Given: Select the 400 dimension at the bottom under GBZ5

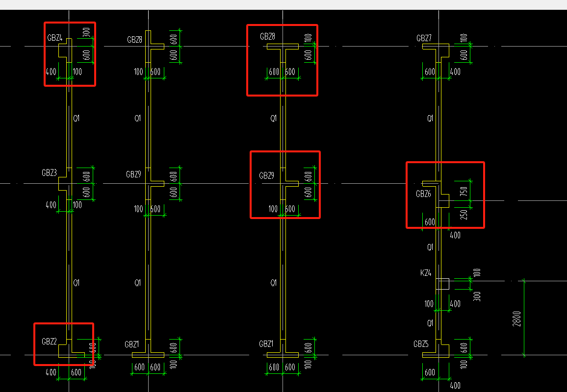Looking at the screenshot, I should [x=455, y=386].
